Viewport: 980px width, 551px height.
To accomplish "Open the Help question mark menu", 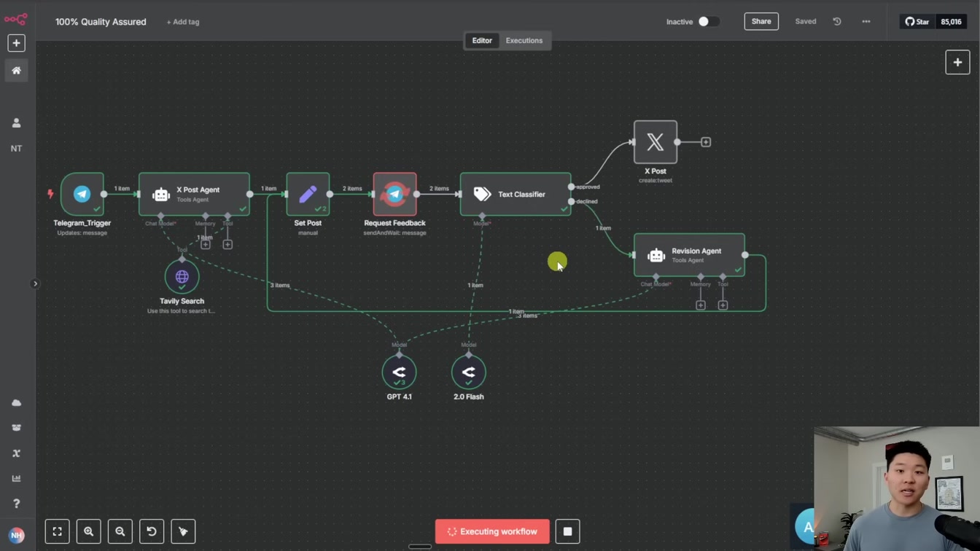I will coord(16,504).
